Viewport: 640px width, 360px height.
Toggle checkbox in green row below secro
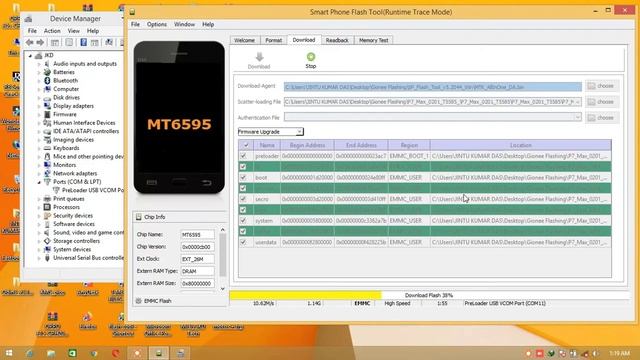coord(243,210)
